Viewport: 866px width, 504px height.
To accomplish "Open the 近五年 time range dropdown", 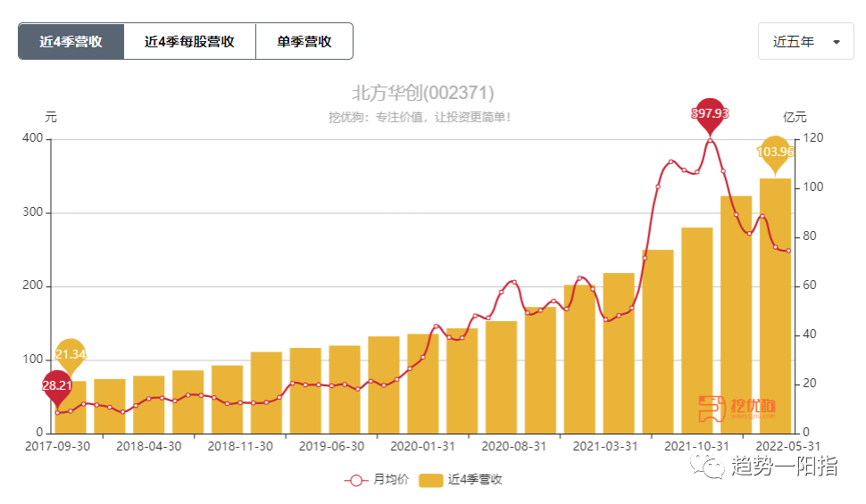I will (806, 41).
